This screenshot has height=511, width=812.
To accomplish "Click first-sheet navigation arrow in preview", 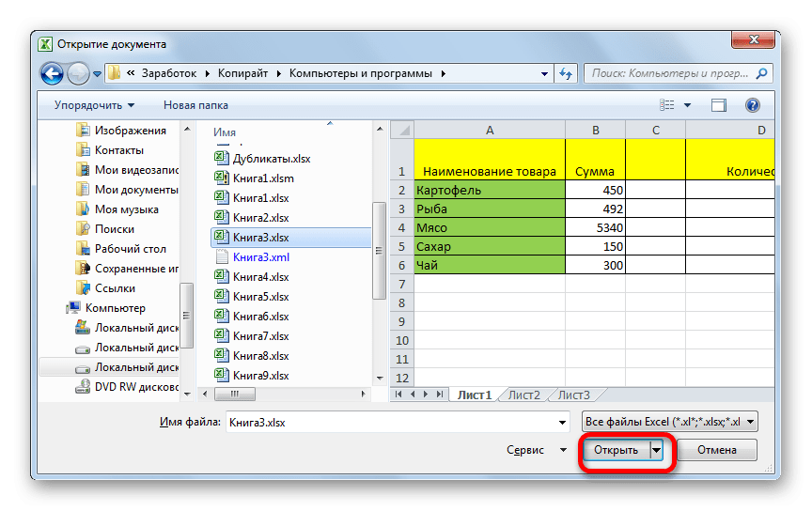I will click(398, 395).
